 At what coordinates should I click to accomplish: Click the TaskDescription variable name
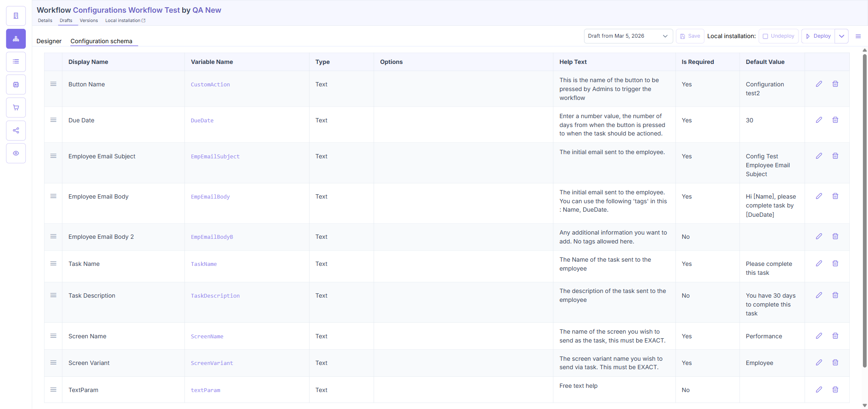215,296
